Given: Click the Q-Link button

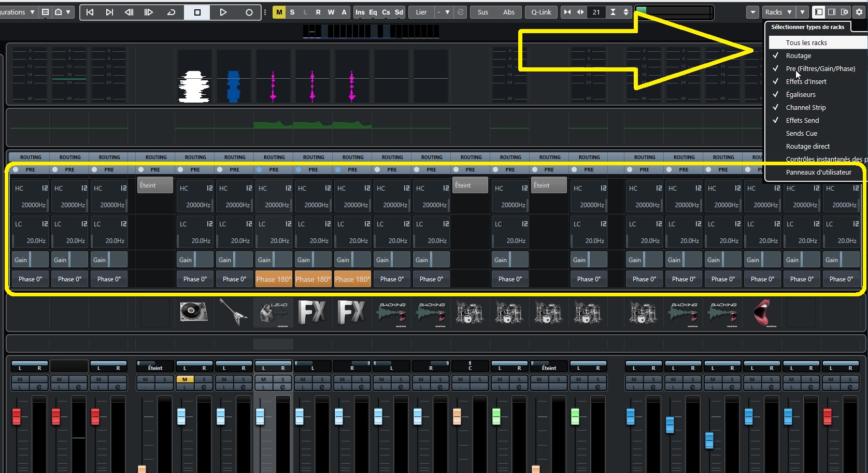Looking at the screenshot, I should click(x=540, y=12).
